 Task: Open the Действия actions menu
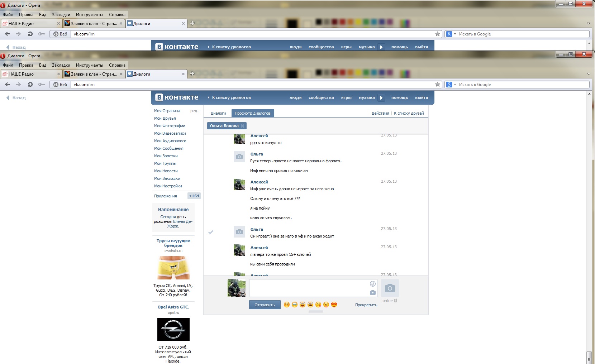[380, 113]
